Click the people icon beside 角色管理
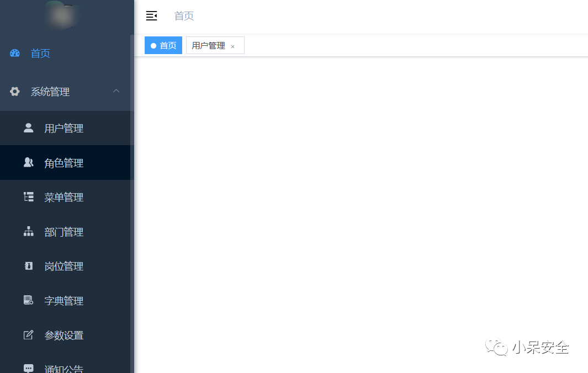The height and width of the screenshot is (373, 588). point(29,162)
